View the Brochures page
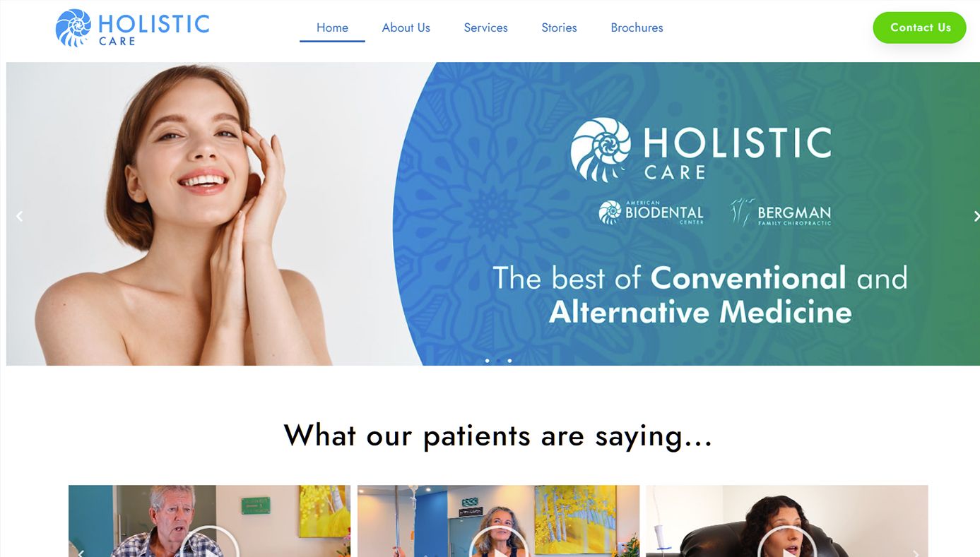 click(x=637, y=28)
